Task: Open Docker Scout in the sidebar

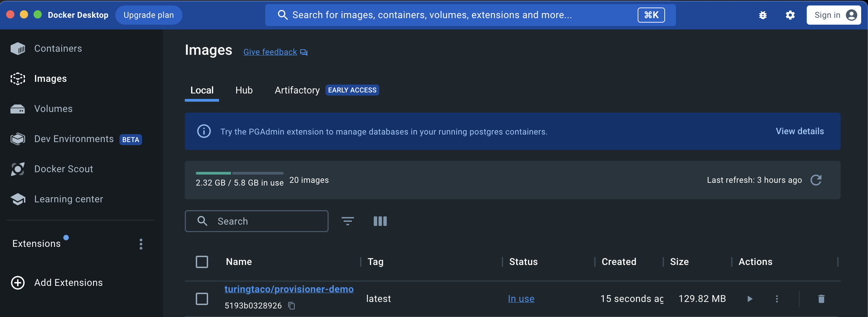Action: click(64, 169)
